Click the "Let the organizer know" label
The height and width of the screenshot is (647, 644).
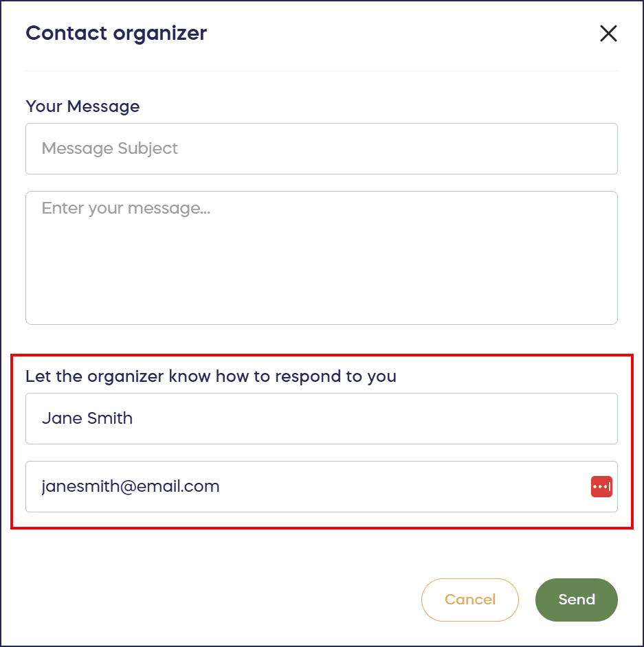(x=210, y=376)
